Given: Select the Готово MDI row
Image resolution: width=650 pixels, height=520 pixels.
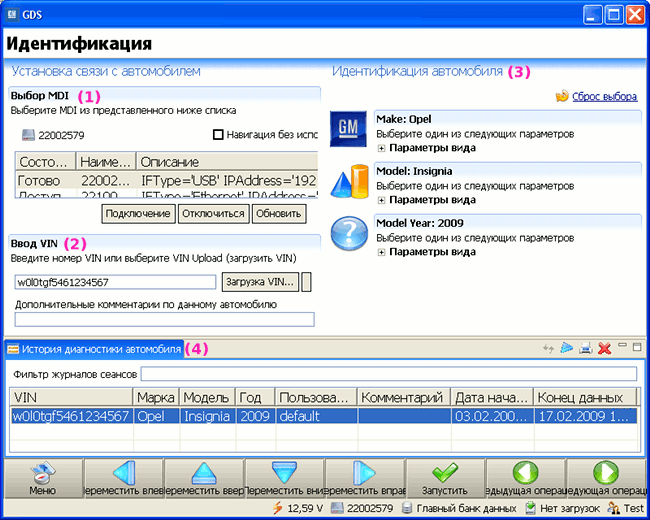Looking at the screenshot, I should pos(167,180).
